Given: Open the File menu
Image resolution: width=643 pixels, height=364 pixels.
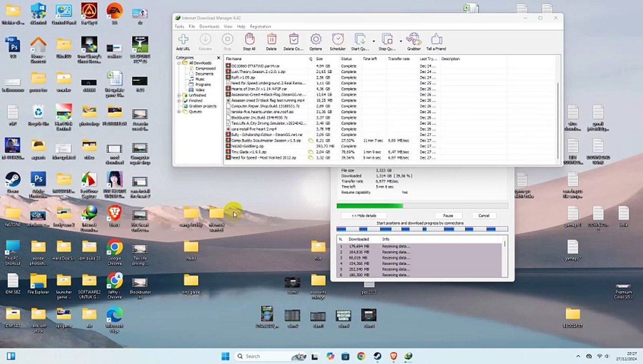Looking at the screenshot, I should coord(192,26).
